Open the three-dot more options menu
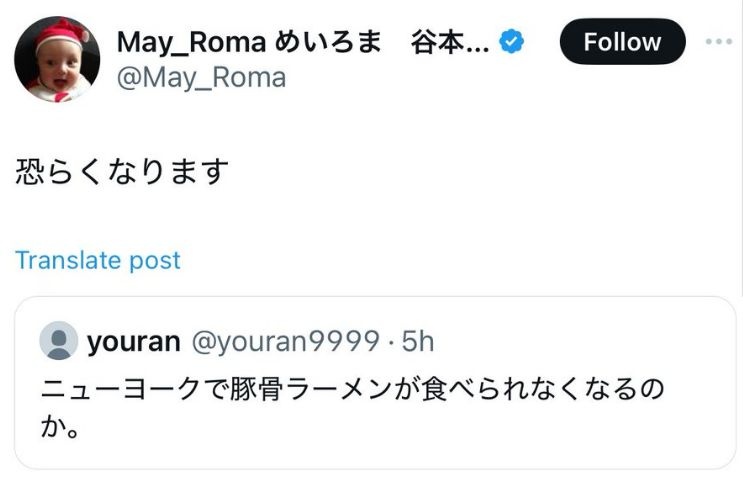Image resolution: width=743 pixels, height=483 pixels. (x=719, y=42)
